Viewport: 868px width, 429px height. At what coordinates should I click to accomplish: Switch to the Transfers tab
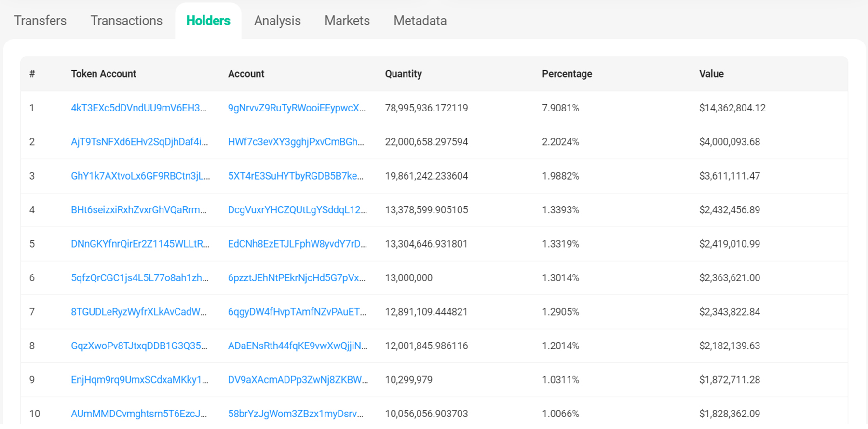point(40,21)
